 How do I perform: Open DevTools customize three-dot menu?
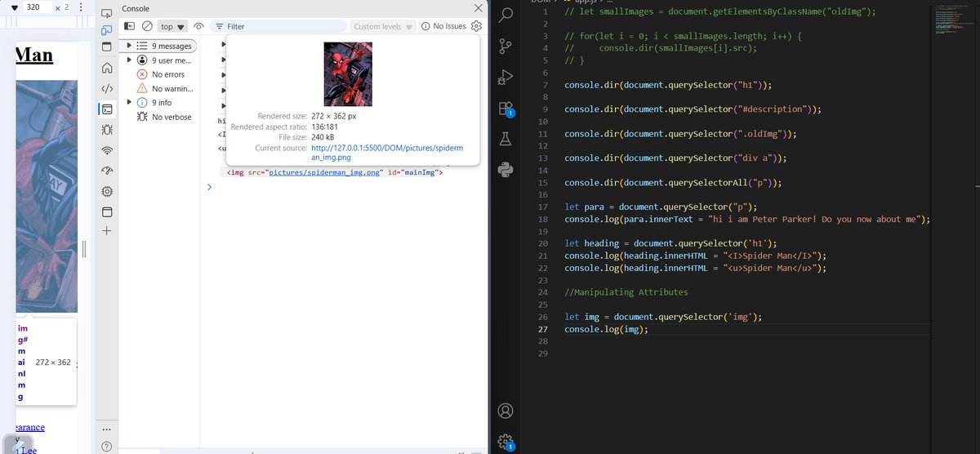(107, 430)
